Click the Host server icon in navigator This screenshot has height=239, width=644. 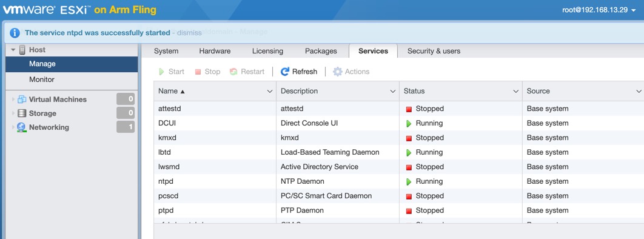[x=22, y=50]
